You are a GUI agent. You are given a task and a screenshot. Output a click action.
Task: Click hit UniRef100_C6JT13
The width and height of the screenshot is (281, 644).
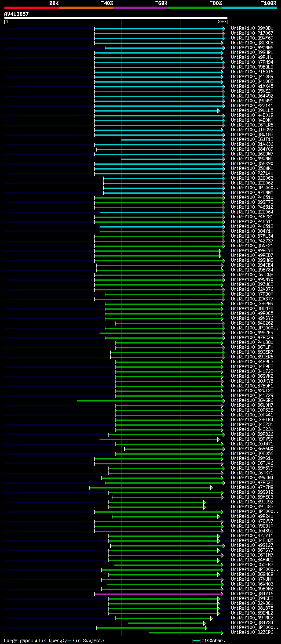click(252, 139)
